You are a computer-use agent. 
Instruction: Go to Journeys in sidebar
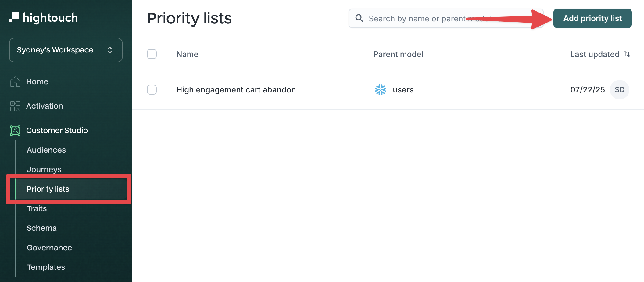coord(44,169)
